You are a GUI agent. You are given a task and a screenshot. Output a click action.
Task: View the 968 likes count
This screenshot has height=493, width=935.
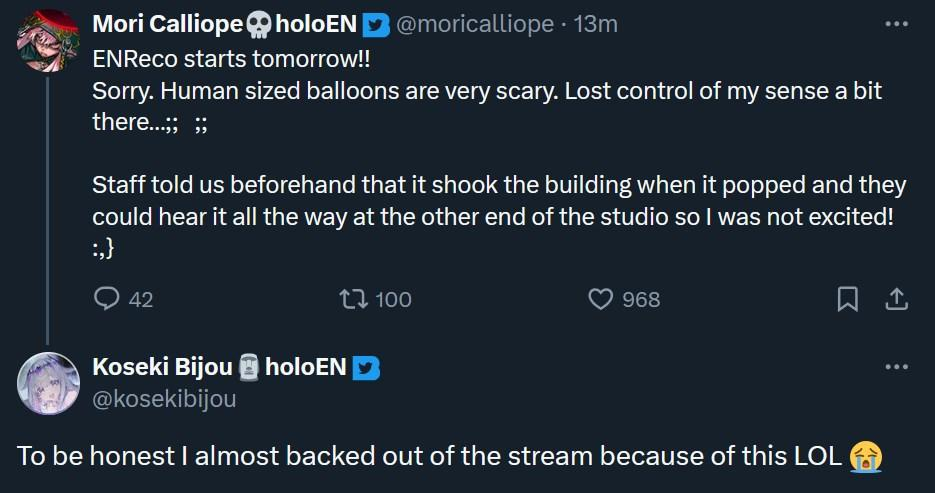641,299
